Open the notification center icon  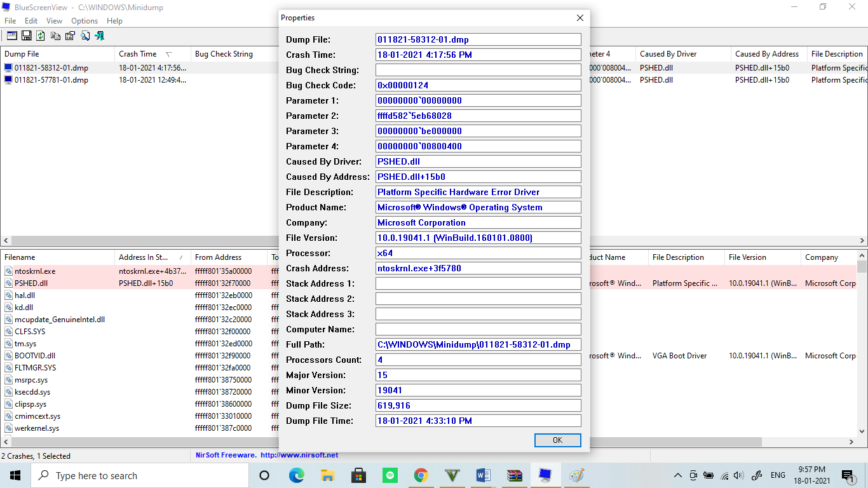tap(848, 475)
